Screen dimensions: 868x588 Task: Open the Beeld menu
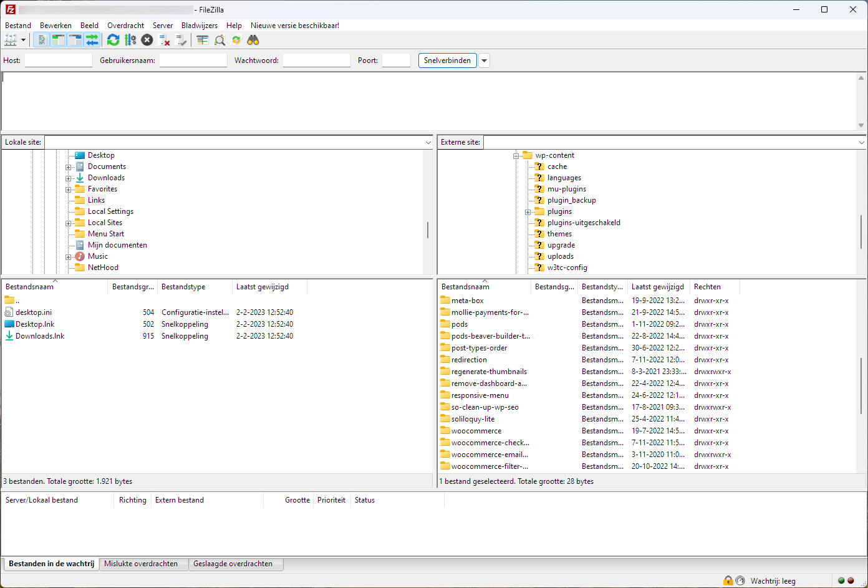pos(89,26)
